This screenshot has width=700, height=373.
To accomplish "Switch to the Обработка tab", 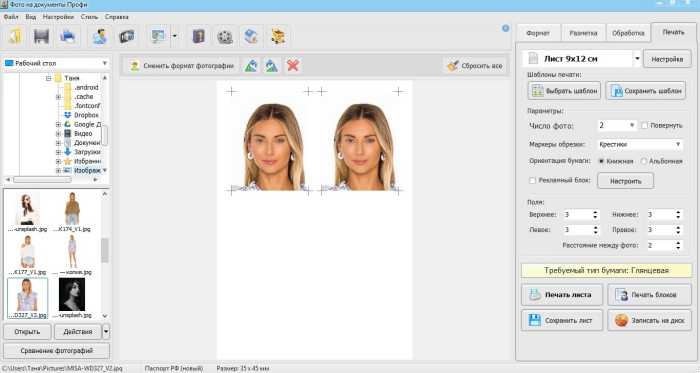I will click(x=628, y=33).
